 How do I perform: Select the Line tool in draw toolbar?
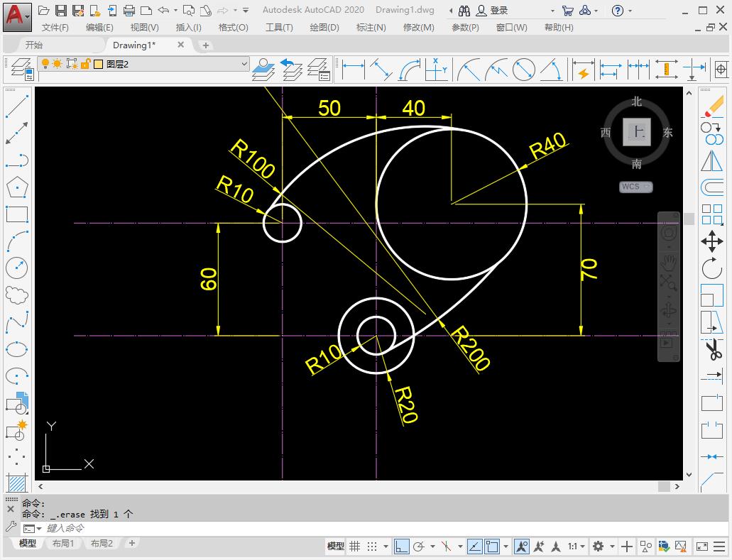(x=16, y=106)
